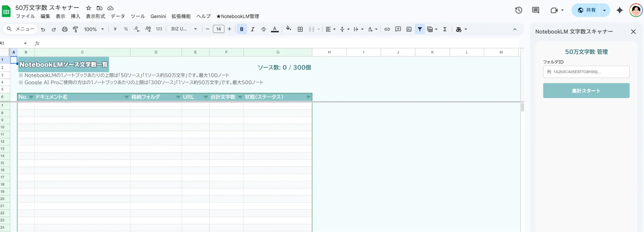The height and width of the screenshot is (232, 644).
Task: Insert a chart icon
Action: (x=409, y=29)
